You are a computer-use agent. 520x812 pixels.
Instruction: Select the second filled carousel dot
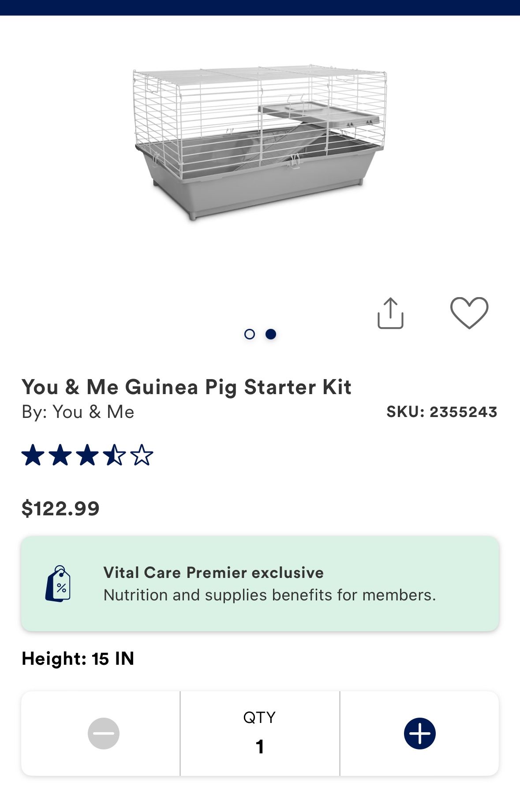(271, 334)
